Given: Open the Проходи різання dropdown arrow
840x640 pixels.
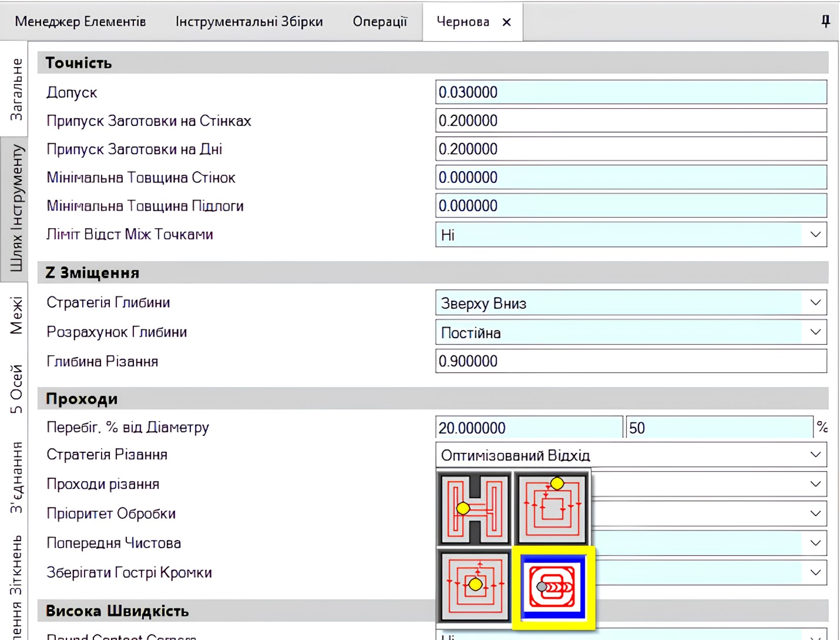Looking at the screenshot, I should pos(815,484).
